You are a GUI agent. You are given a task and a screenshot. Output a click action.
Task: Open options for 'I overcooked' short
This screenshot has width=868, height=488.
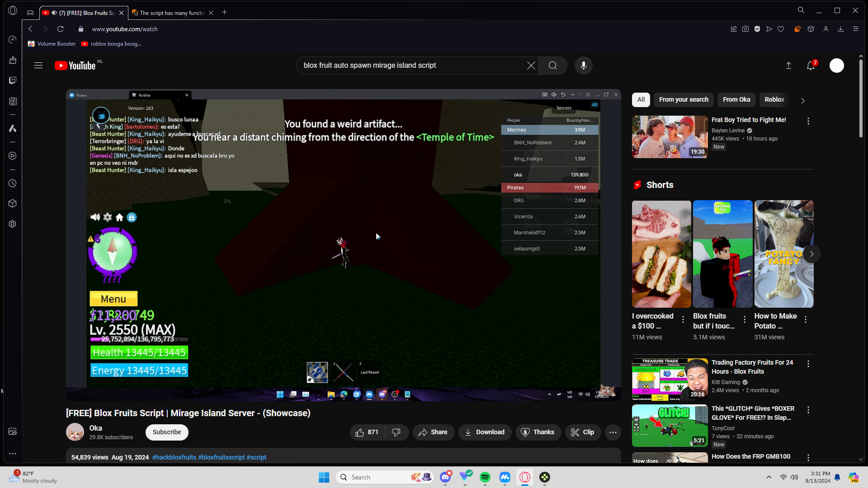[x=683, y=319]
